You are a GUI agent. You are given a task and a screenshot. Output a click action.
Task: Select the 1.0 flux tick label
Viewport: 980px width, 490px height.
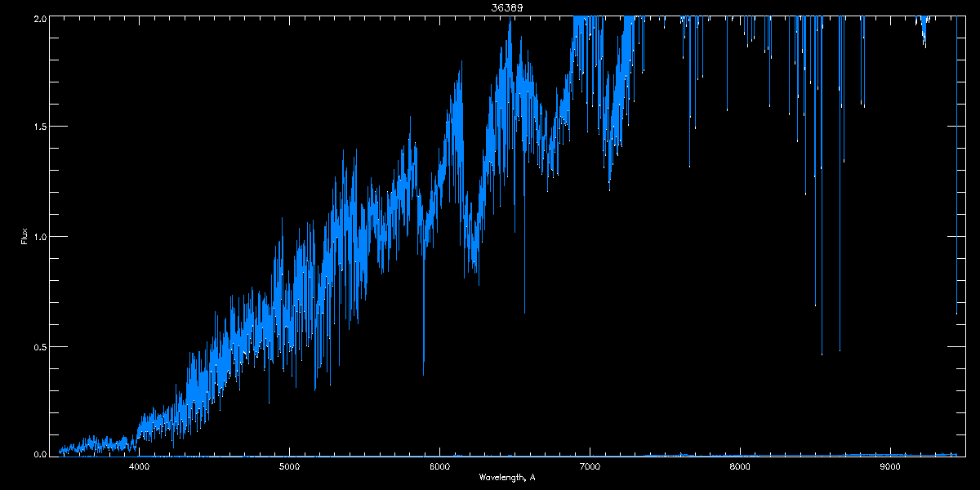click(x=39, y=237)
